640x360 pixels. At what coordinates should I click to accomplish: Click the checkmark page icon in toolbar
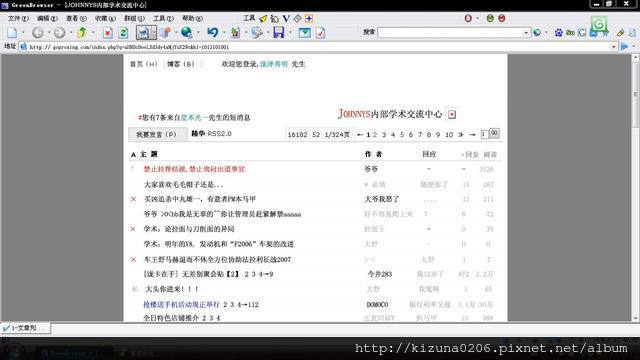[x=320, y=33]
